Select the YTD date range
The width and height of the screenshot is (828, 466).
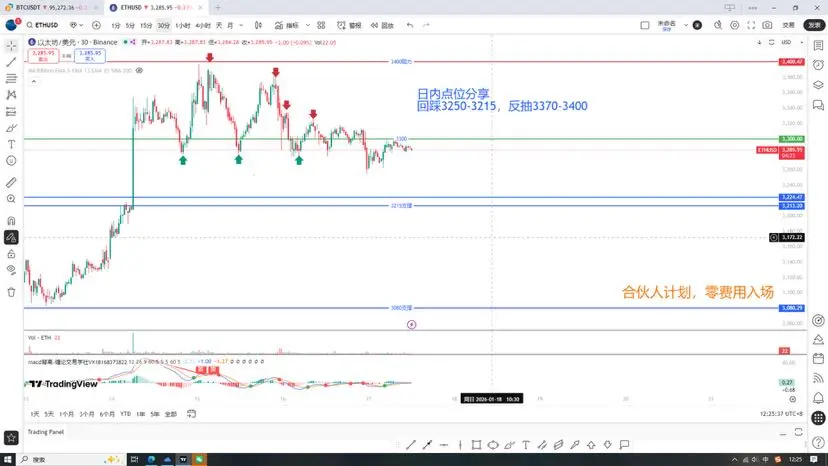pyautogui.click(x=125, y=414)
